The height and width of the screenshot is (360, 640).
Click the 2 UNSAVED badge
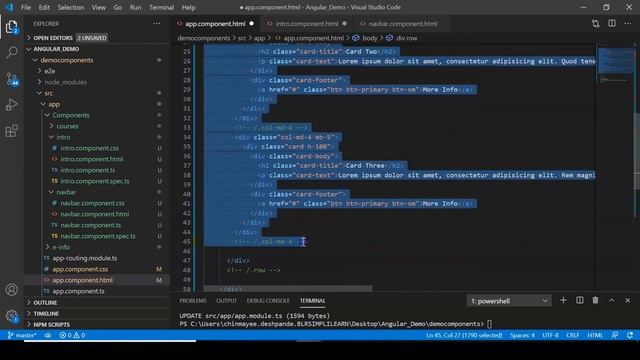click(x=92, y=38)
